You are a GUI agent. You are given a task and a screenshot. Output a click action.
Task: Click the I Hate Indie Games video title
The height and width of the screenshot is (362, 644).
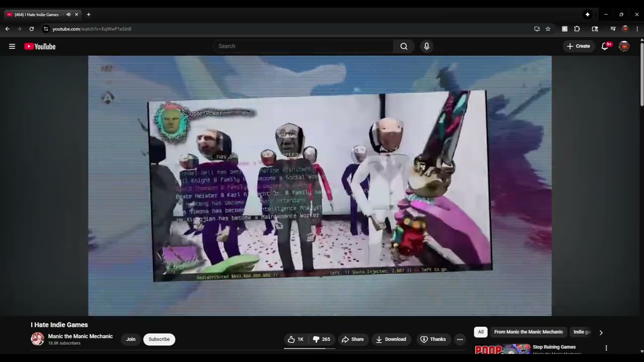[x=59, y=325]
